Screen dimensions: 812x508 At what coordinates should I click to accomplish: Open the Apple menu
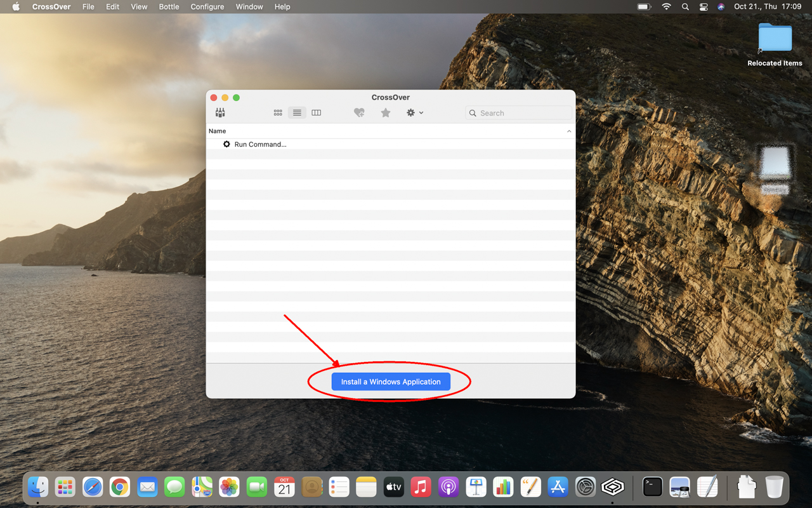tap(16, 7)
